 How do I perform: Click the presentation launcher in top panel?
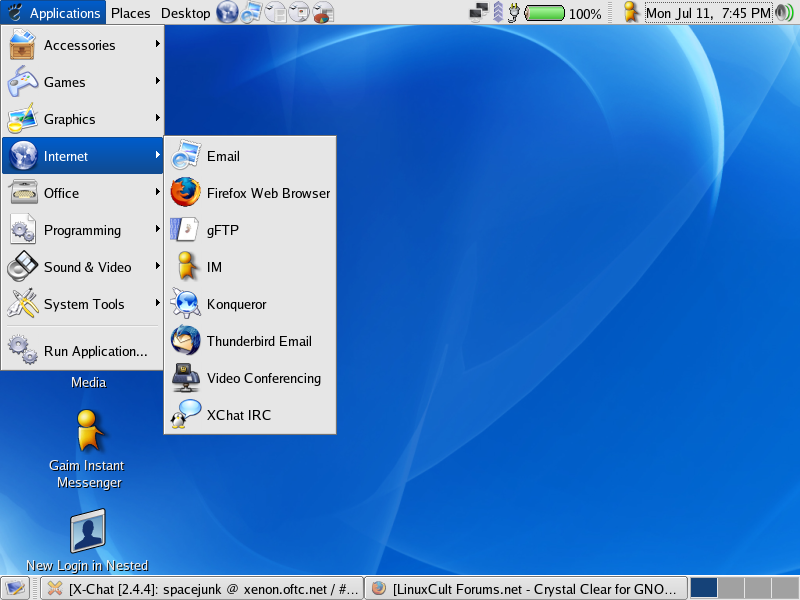(299, 12)
